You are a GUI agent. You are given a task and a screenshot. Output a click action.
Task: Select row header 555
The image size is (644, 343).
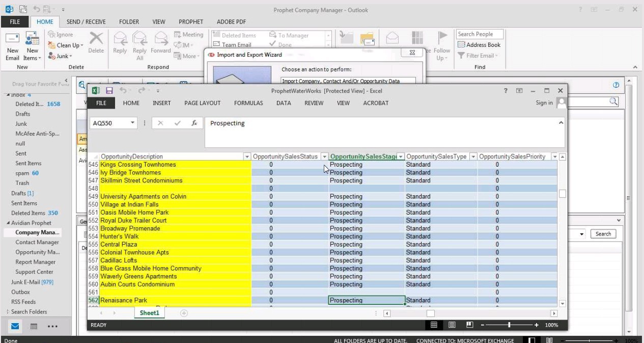[x=93, y=245]
